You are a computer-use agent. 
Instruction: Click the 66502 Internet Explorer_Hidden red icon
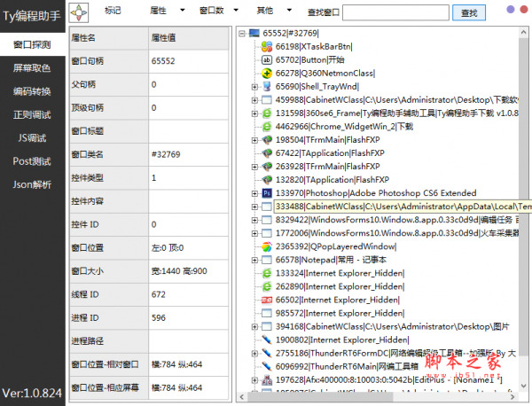[x=267, y=300]
